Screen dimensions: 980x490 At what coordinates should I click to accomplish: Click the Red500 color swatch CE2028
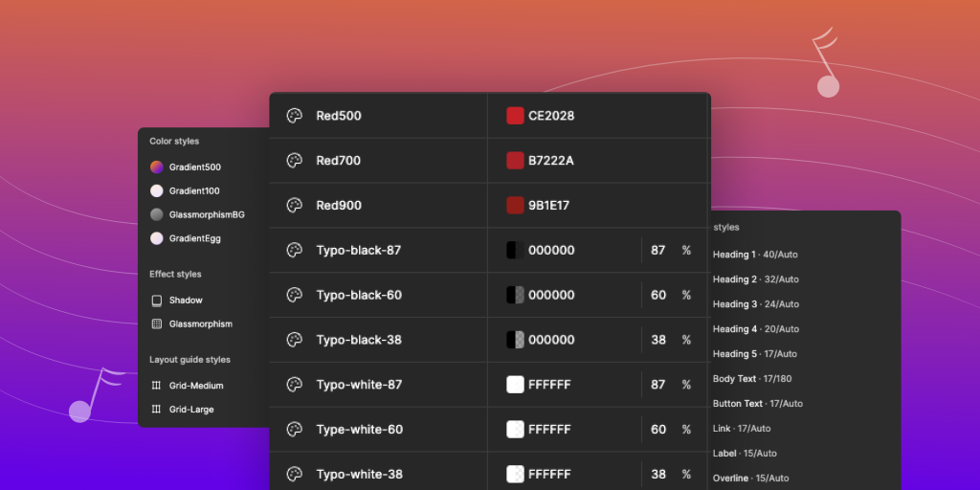pos(515,116)
